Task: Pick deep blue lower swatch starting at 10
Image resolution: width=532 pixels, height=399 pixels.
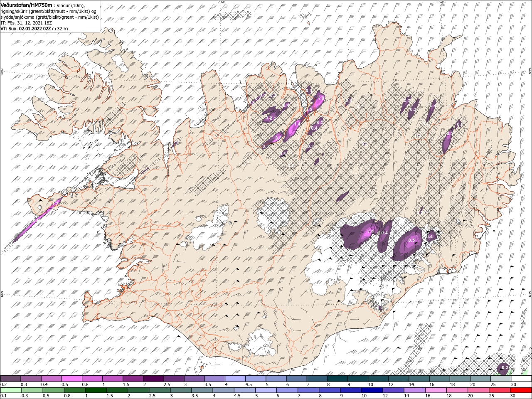Action: (372, 390)
